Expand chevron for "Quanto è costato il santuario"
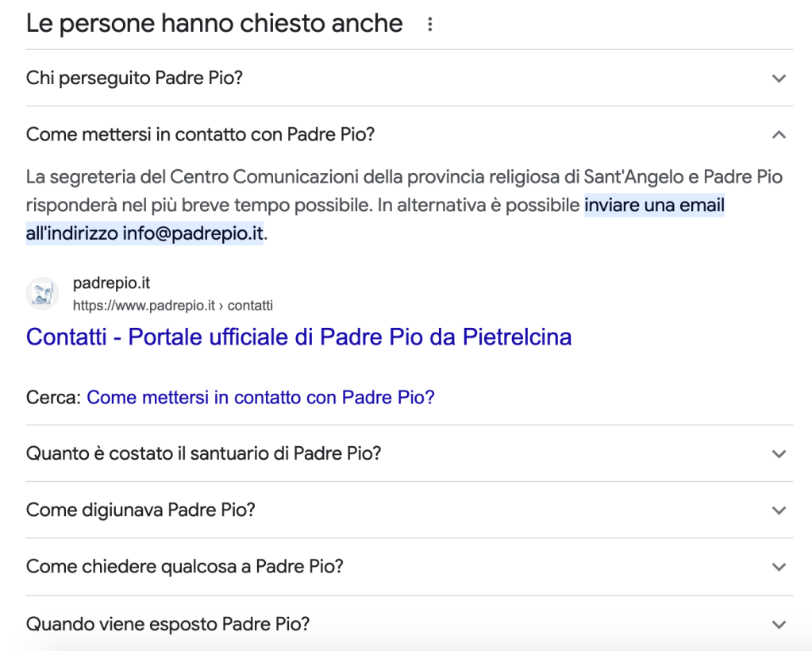The width and height of the screenshot is (812, 651). click(779, 454)
